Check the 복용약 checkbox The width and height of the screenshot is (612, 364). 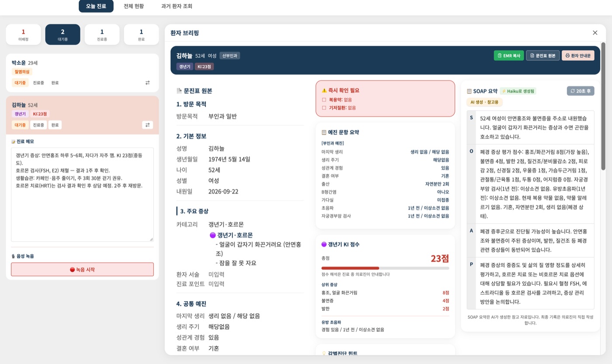tap(324, 100)
